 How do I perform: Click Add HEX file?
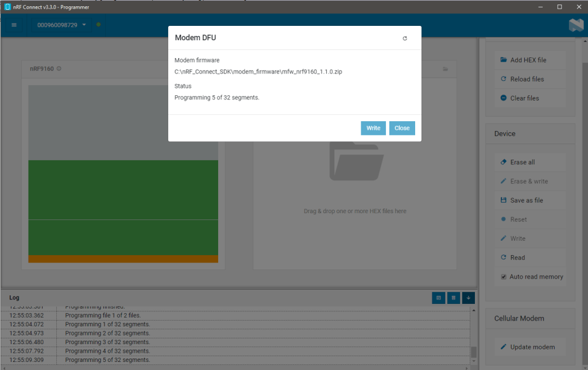(x=523, y=60)
